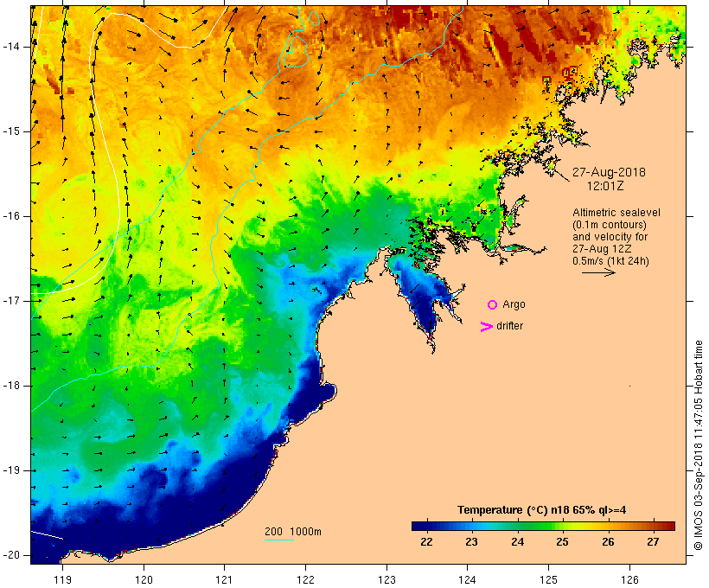Click the '200 1000m' depth contour label

click(x=293, y=532)
